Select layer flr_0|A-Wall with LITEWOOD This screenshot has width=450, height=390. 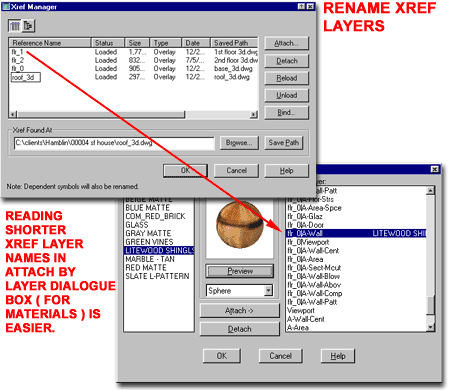pos(356,234)
